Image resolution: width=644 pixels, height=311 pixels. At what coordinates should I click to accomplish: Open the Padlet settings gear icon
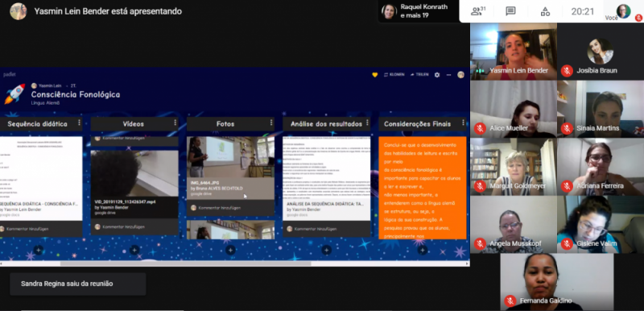coord(437,75)
